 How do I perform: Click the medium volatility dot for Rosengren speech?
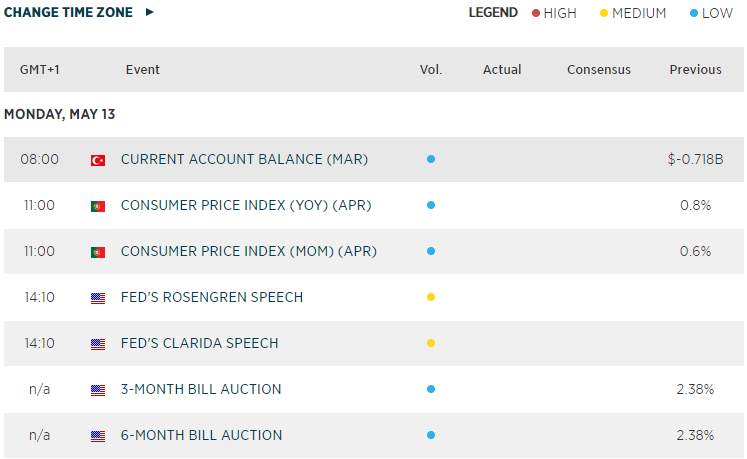[431, 297]
